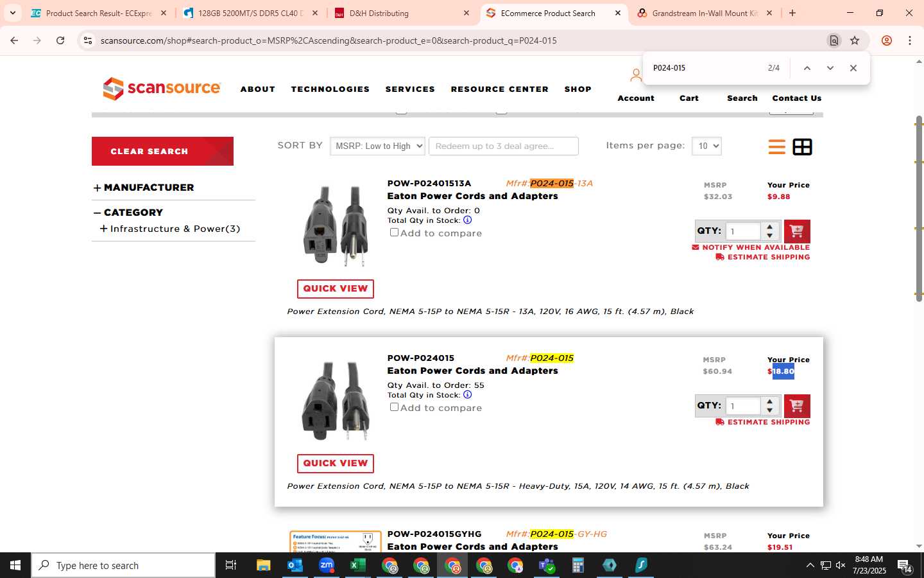Open Zoom from the taskbar

pyautogui.click(x=327, y=565)
